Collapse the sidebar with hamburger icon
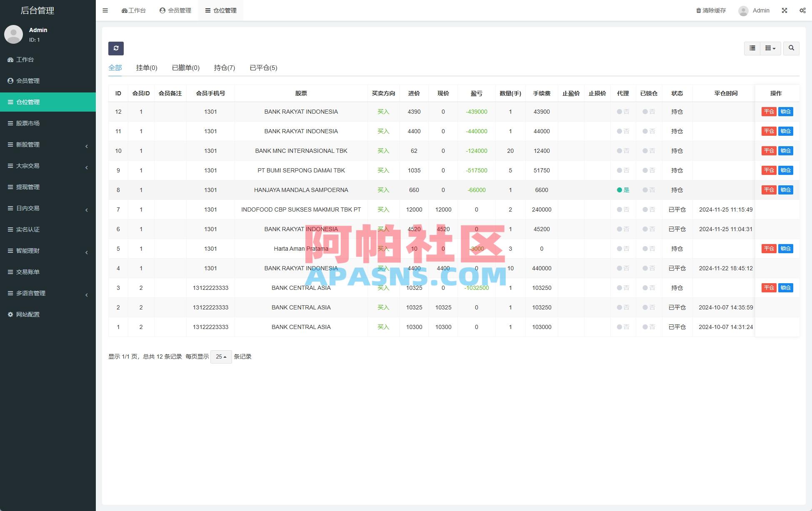812x511 pixels. [105, 10]
